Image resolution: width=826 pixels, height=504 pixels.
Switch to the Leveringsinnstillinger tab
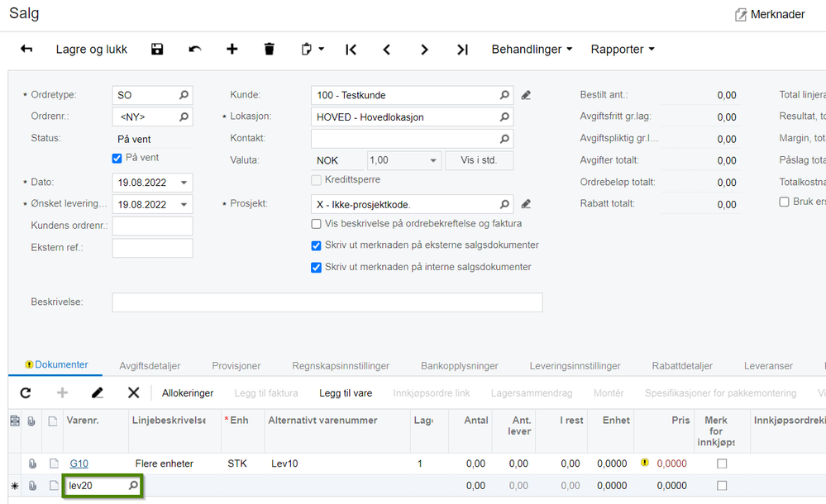pos(575,365)
